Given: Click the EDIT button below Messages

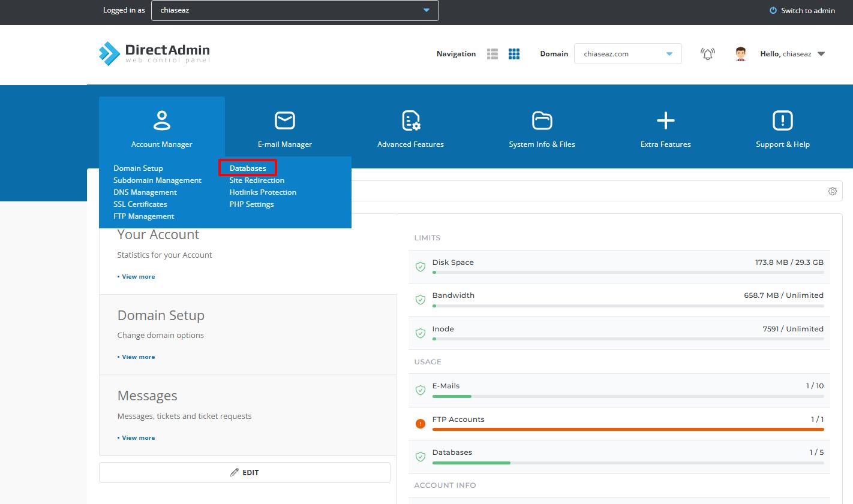Looking at the screenshot, I should coord(245,472).
